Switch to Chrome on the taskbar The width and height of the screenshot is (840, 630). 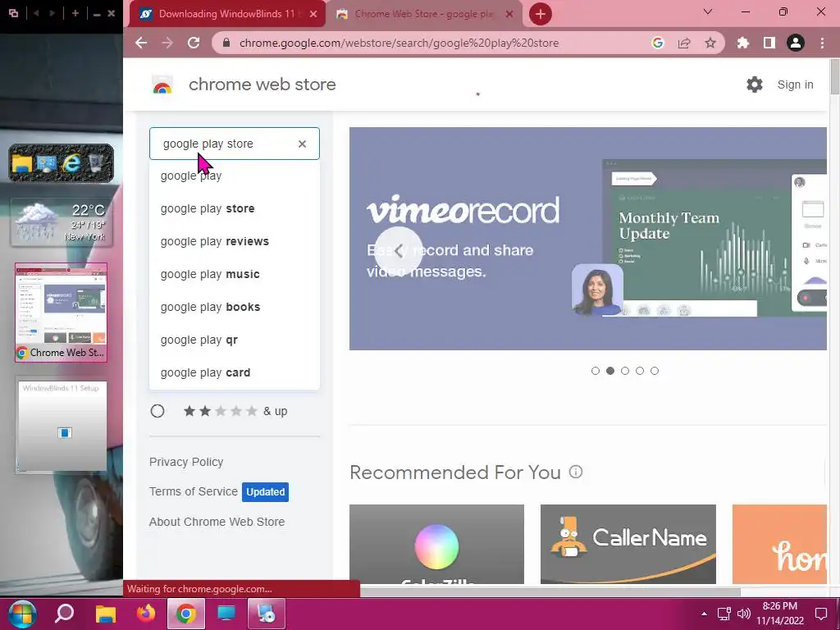[186, 614]
